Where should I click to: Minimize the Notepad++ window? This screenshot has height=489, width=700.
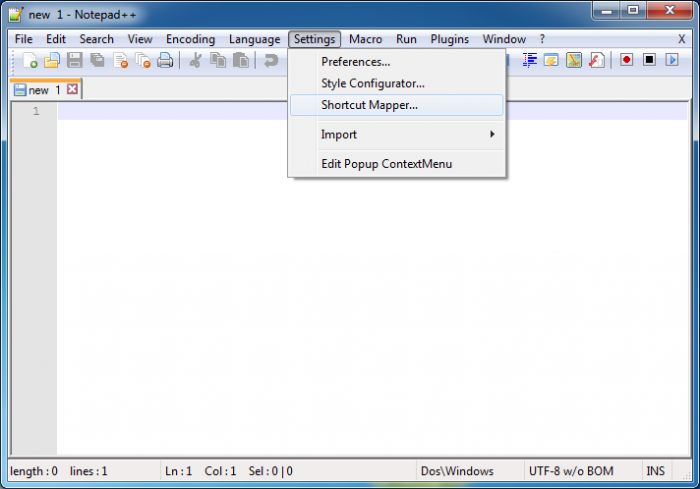[x=606, y=10]
